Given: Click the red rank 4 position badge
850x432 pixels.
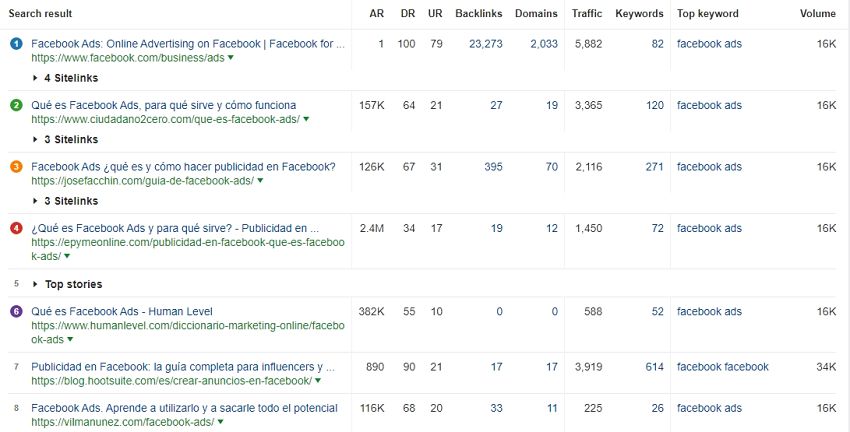Looking at the screenshot, I should (x=16, y=228).
